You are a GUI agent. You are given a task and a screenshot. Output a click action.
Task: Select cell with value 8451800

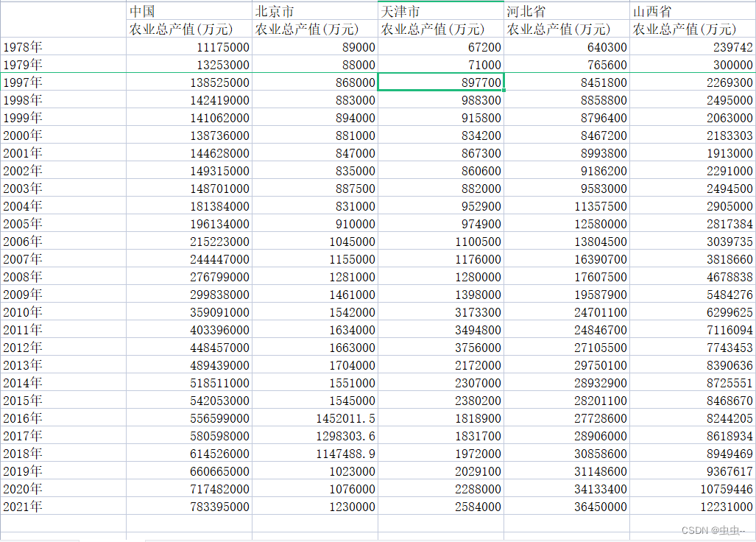tap(567, 82)
